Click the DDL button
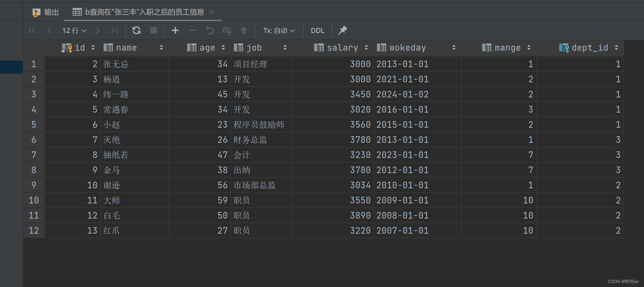The image size is (644, 287). click(317, 31)
